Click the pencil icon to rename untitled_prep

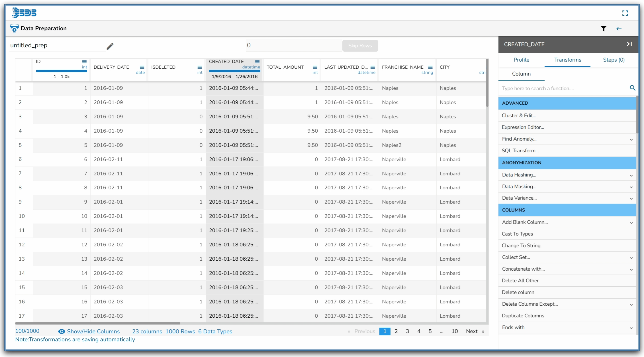coord(110,46)
